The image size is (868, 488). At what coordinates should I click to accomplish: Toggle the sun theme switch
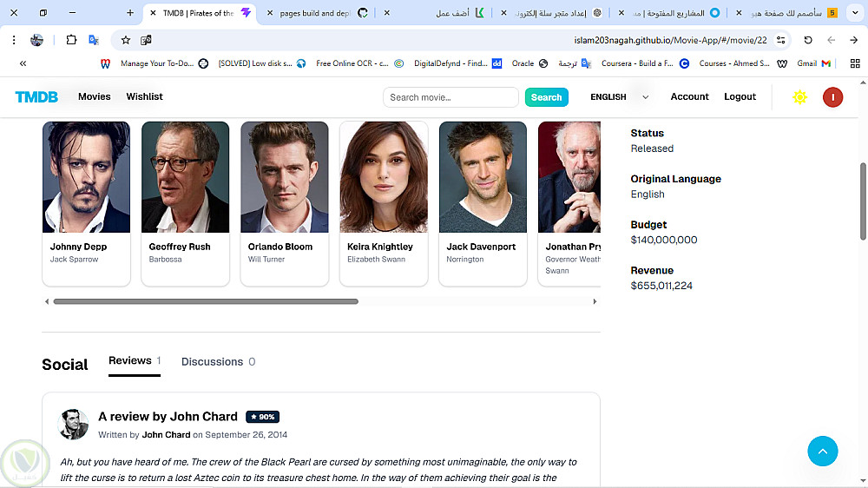pyautogui.click(x=799, y=97)
